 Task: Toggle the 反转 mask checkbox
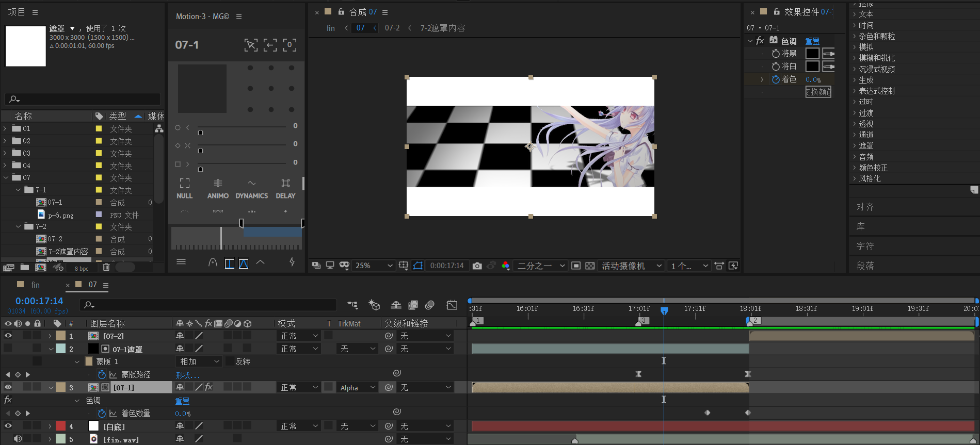click(x=230, y=361)
